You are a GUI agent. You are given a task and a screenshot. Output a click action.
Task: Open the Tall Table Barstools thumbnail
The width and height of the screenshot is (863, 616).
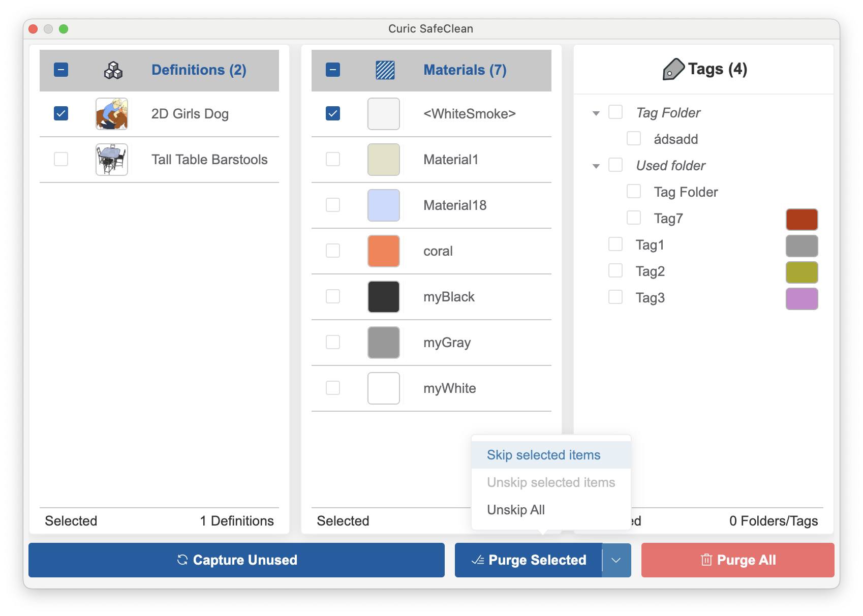point(112,160)
